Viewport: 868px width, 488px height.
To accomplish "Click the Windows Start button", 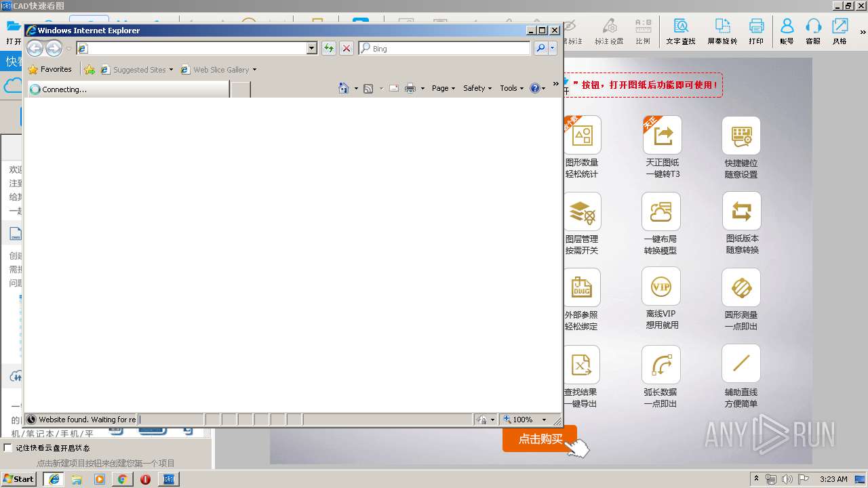I will point(19,479).
